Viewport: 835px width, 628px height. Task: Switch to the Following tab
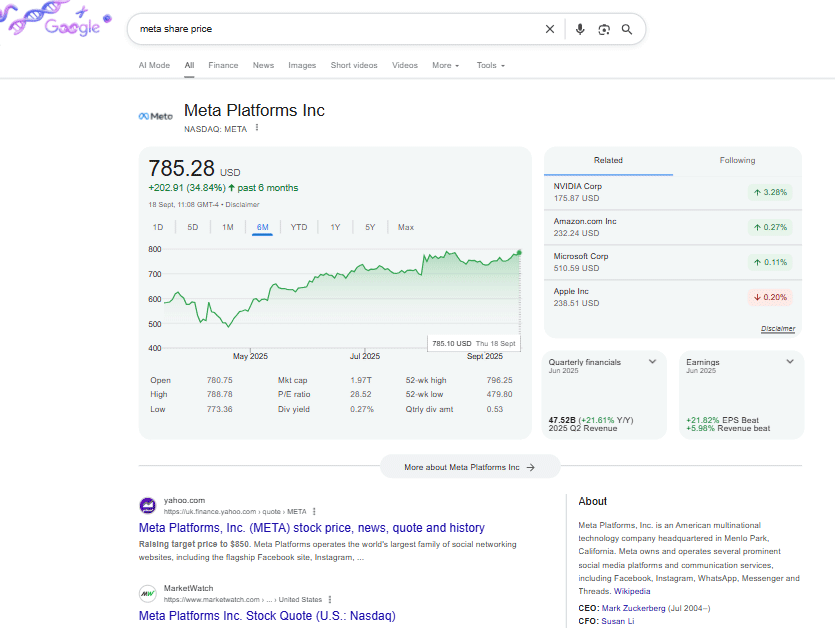coord(737,160)
